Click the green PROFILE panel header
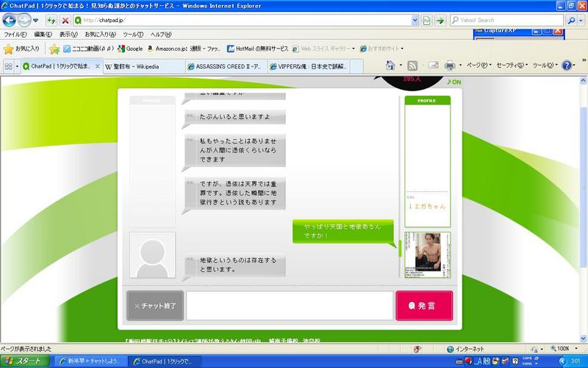Viewport: 588px width, 368px height. pyautogui.click(x=428, y=101)
